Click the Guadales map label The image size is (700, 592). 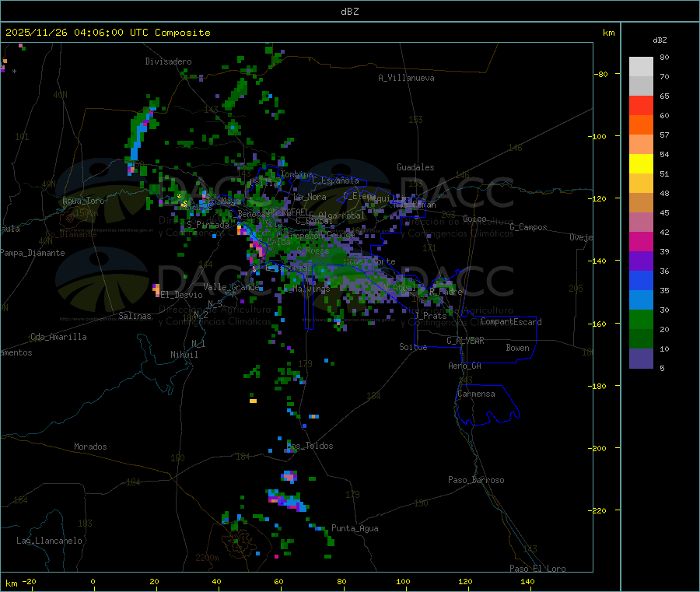(x=415, y=167)
